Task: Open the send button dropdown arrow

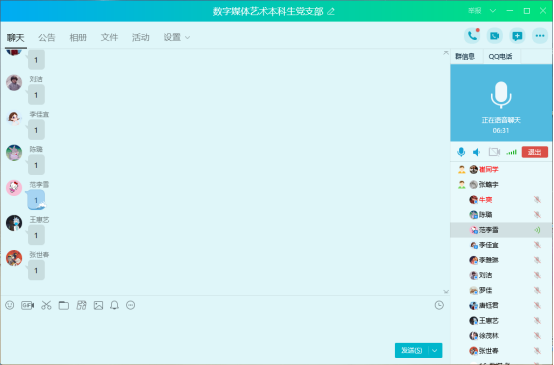Action: [435, 351]
